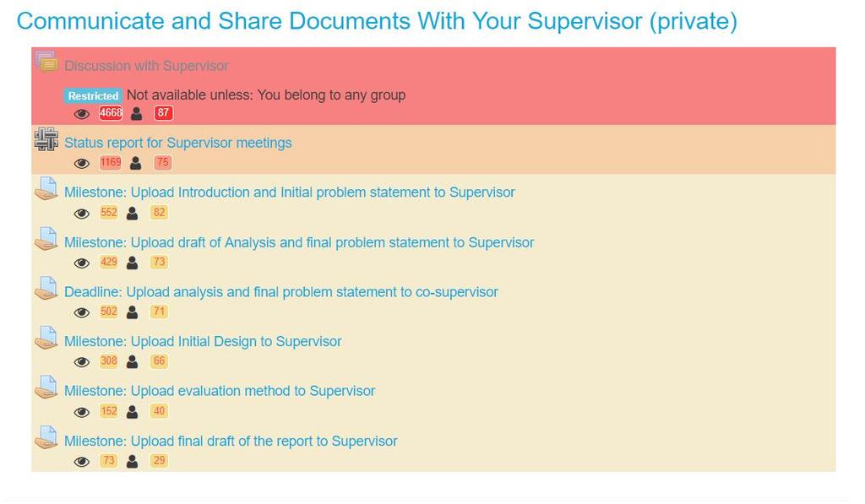865x504 pixels.
Task: Click assignment icon beside Upload Introduction milestone
Action: tap(46, 188)
